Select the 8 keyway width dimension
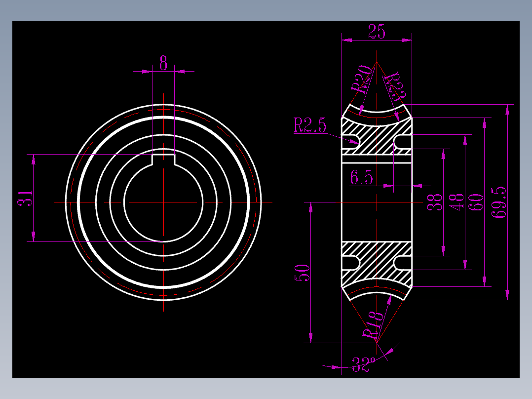Screen dimensions: 532x399 (x=163, y=63)
